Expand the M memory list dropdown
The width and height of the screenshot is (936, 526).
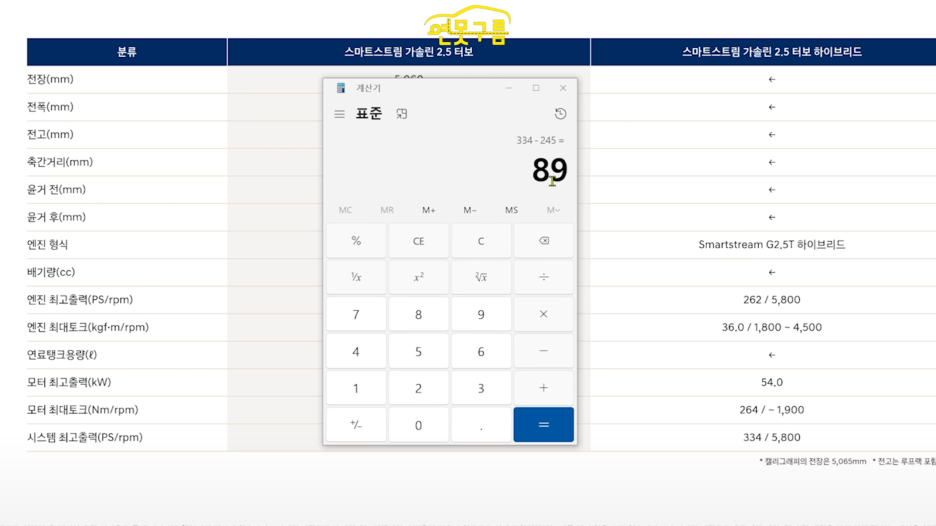click(553, 210)
